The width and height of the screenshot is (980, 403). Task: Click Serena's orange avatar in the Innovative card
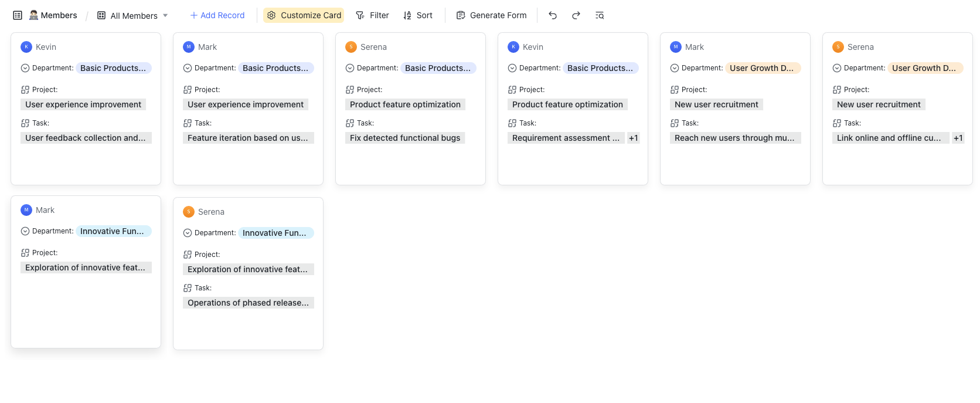click(x=189, y=212)
